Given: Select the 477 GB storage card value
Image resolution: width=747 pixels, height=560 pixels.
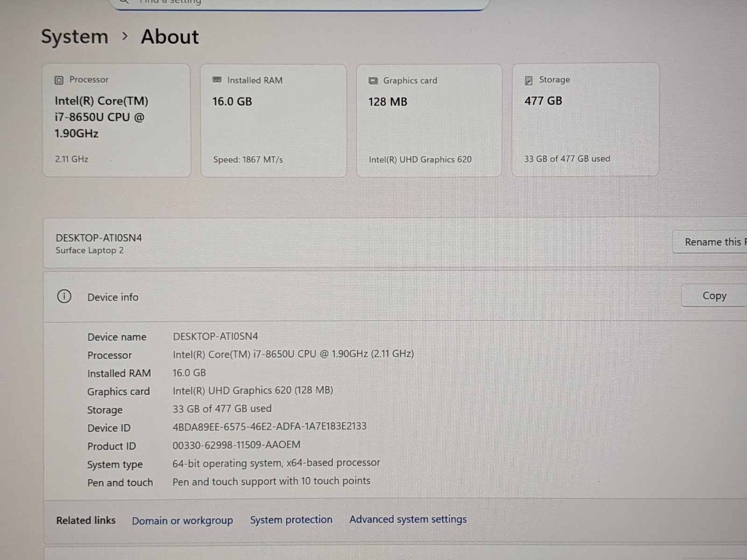Looking at the screenshot, I should click(543, 101).
